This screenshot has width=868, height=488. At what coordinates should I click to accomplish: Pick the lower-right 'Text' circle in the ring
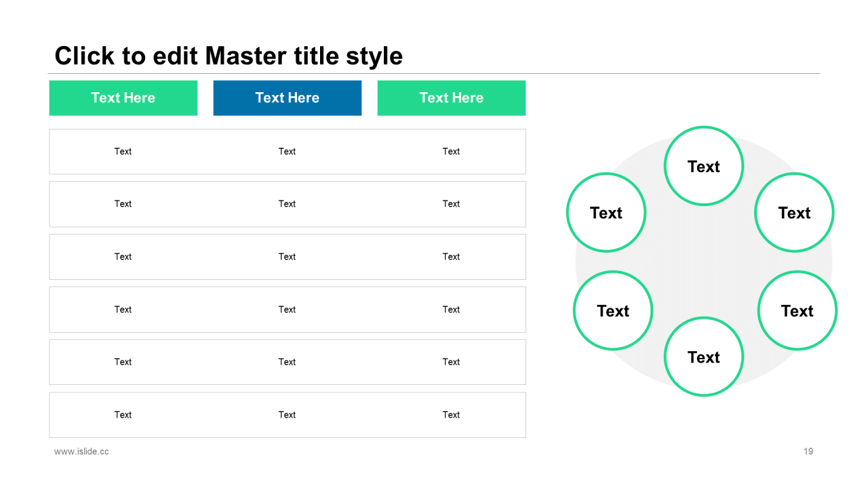coord(797,310)
